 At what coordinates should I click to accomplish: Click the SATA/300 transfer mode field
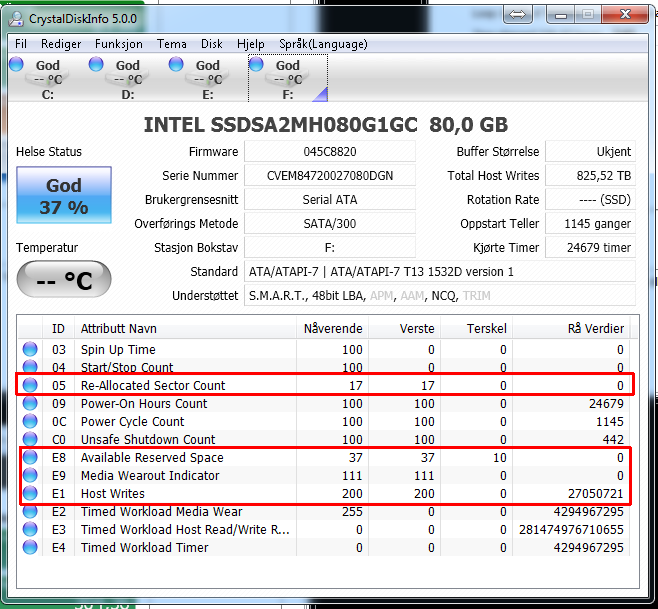tap(330, 223)
